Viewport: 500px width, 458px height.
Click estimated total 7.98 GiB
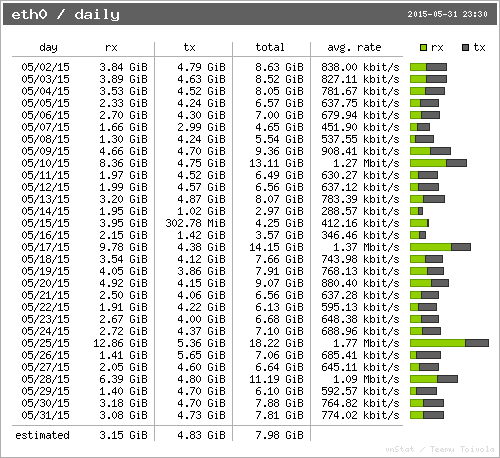pyautogui.click(x=279, y=435)
